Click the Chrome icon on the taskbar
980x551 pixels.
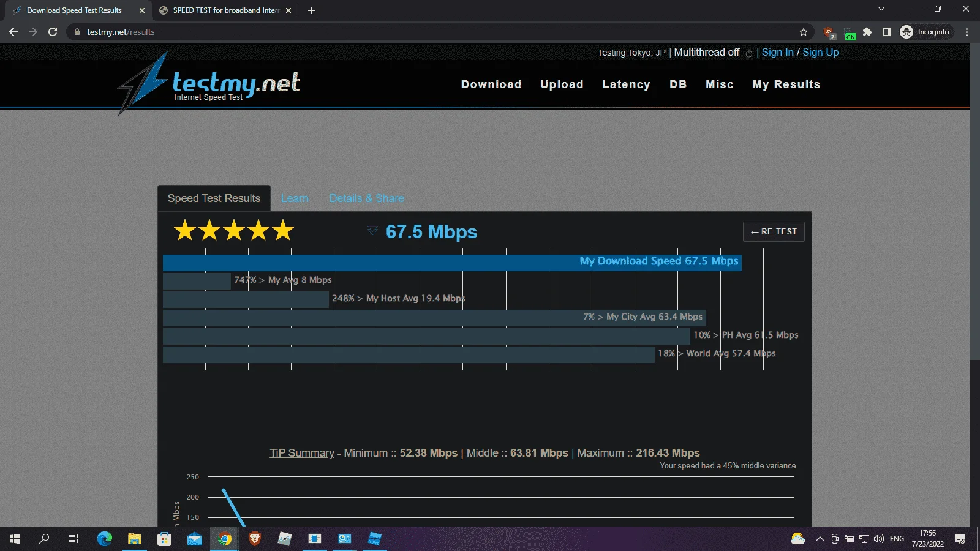tap(225, 539)
